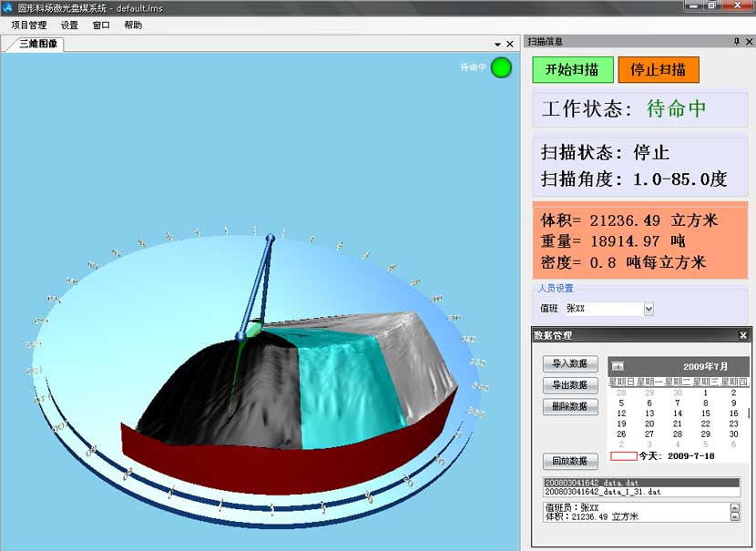Click the calendar month navigation icon
This screenshot has height=551, width=756.
(618, 366)
